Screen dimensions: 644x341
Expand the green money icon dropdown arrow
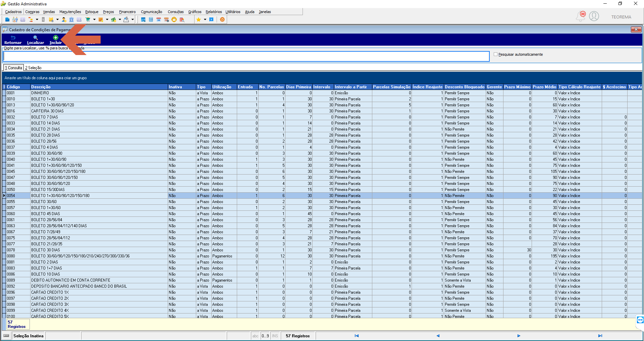pyautogui.click(x=120, y=20)
